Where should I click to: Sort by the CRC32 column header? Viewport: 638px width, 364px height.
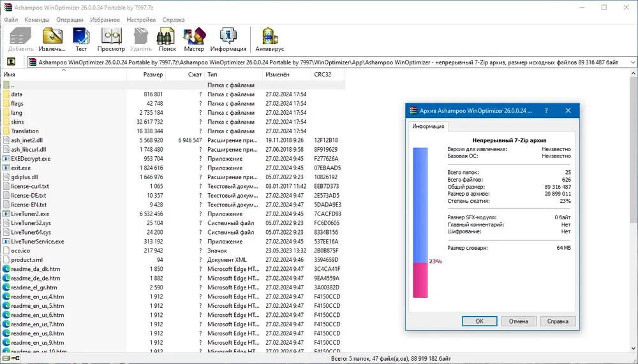tap(328, 75)
